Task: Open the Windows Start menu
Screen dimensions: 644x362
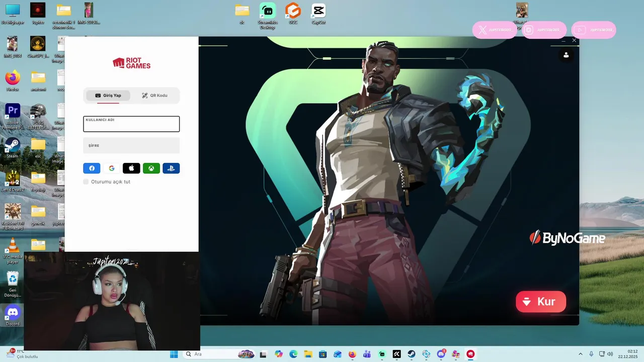Action: pyautogui.click(x=174, y=354)
